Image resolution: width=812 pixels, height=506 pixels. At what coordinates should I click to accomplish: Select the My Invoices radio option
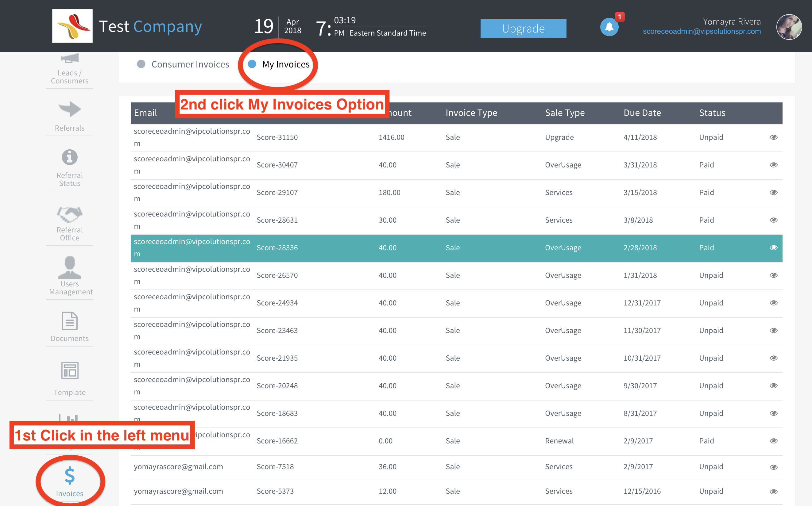pos(252,64)
